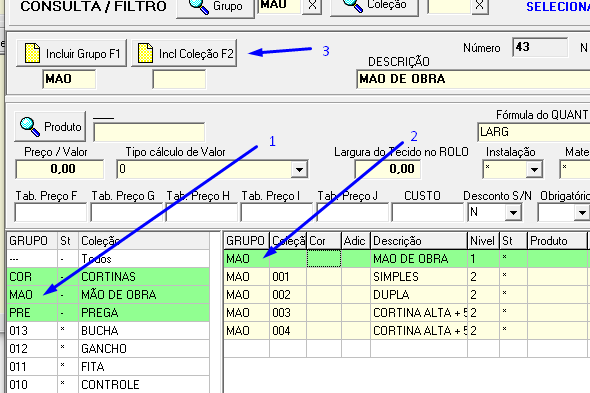Click the Tab. Preço F field
The height and width of the screenshot is (393, 590).
[51, 212]
